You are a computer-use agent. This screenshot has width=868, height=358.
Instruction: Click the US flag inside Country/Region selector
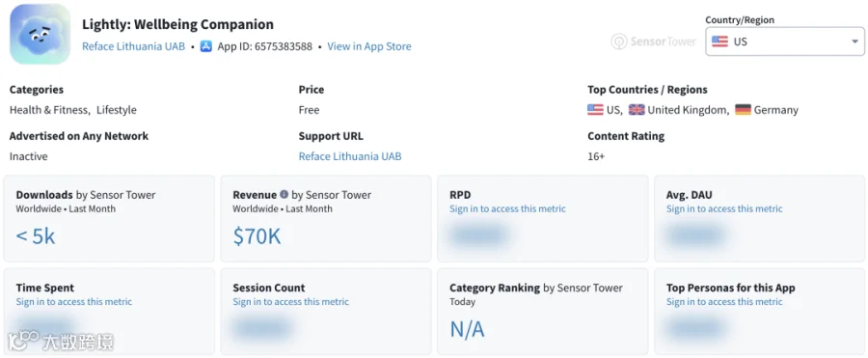pos(719,41)
